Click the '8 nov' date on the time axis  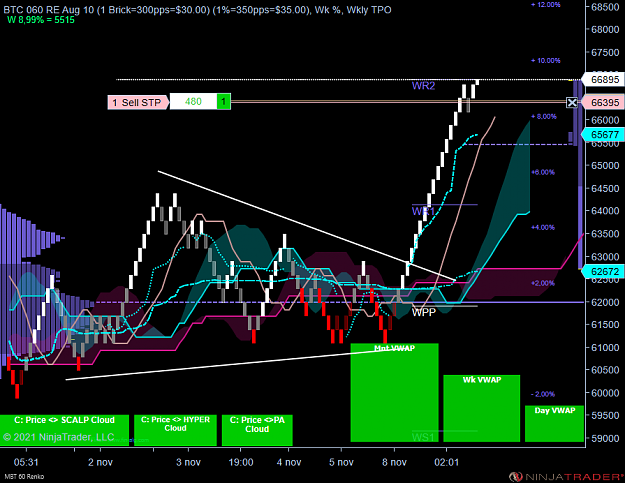(x=394, y=462)
